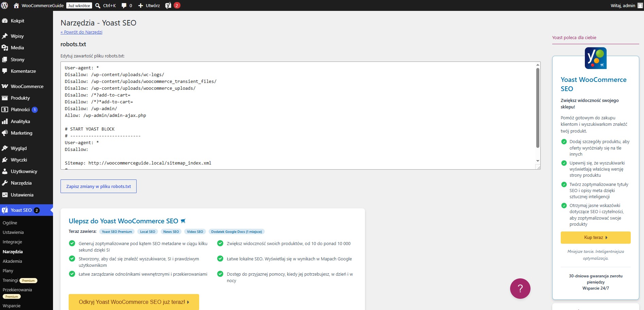Screen dimensions: 644x310
Task: Click the red notification count badge 2
Action: 177,5
